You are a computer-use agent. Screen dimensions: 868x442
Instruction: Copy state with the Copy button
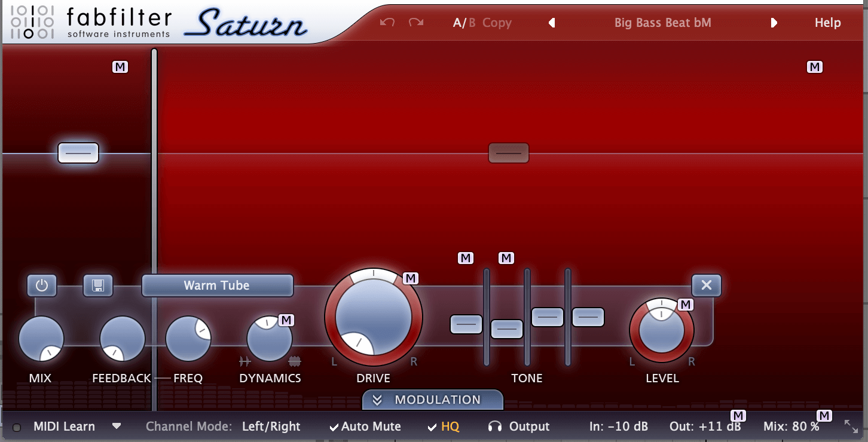[x=497, y=23]
